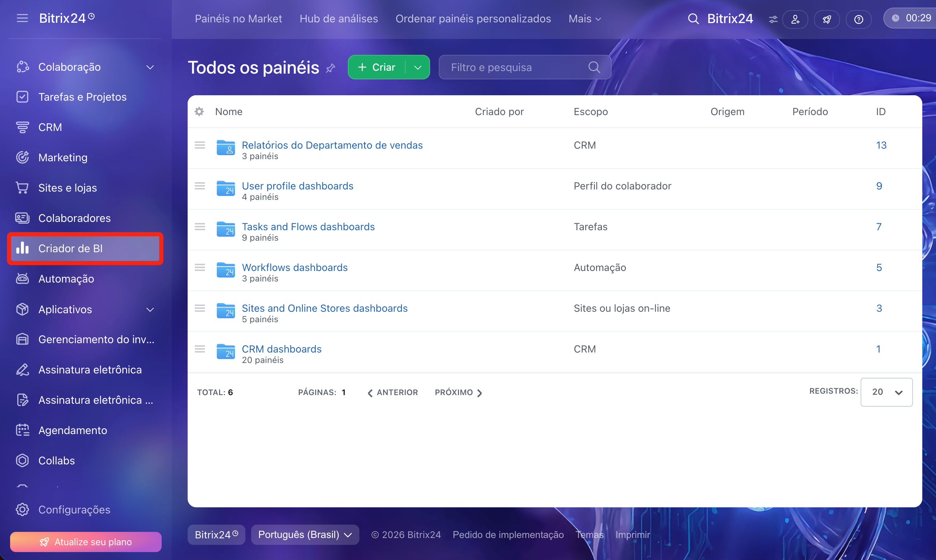Open Automação in the sidebar
The image size is (936, 560).
[85, 279]
